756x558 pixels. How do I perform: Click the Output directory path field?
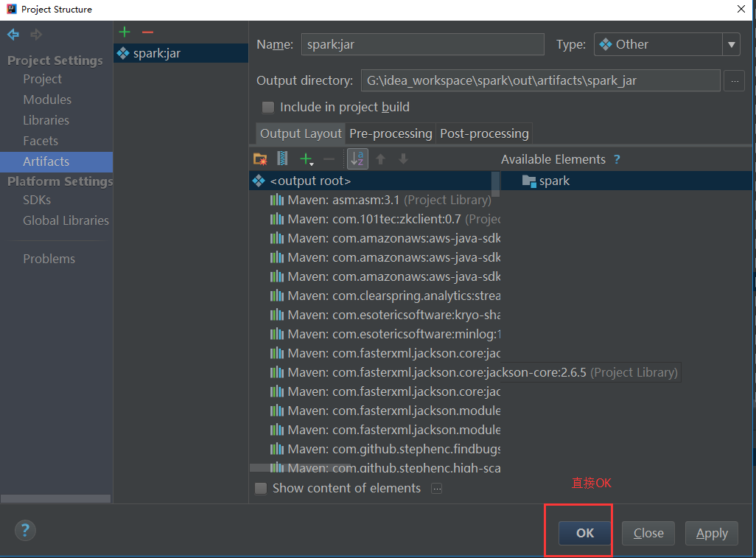pos(541,80)
